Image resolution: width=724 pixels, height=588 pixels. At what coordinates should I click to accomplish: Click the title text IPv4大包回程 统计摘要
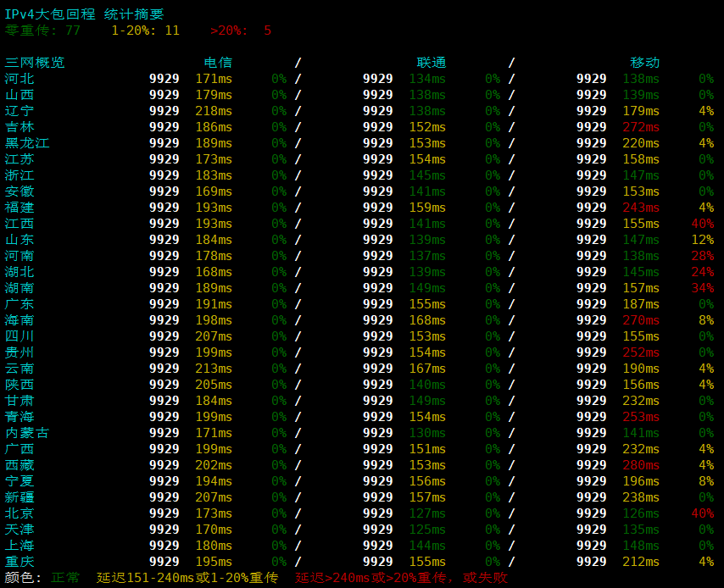click(x=84, y=14)
